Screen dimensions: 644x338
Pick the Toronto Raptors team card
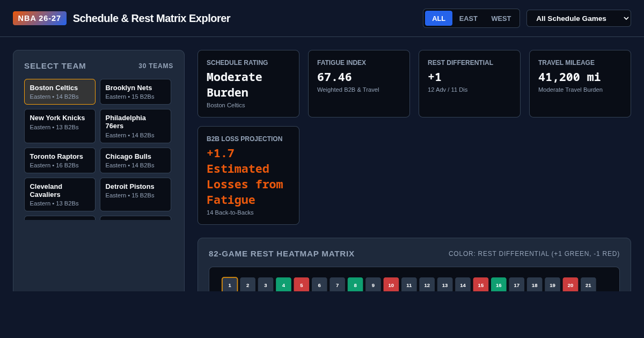(60, 160)
